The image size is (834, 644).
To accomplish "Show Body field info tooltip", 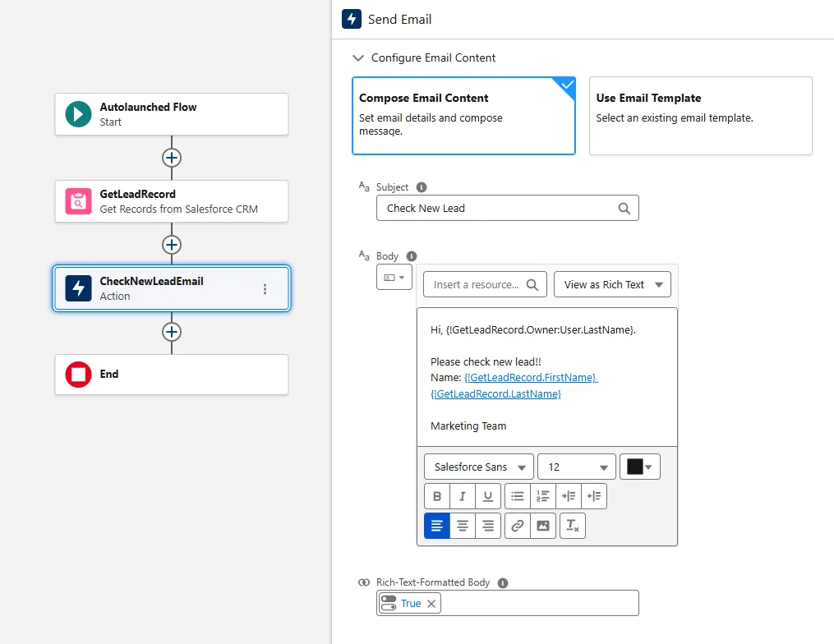I will (x=412, y=256).
